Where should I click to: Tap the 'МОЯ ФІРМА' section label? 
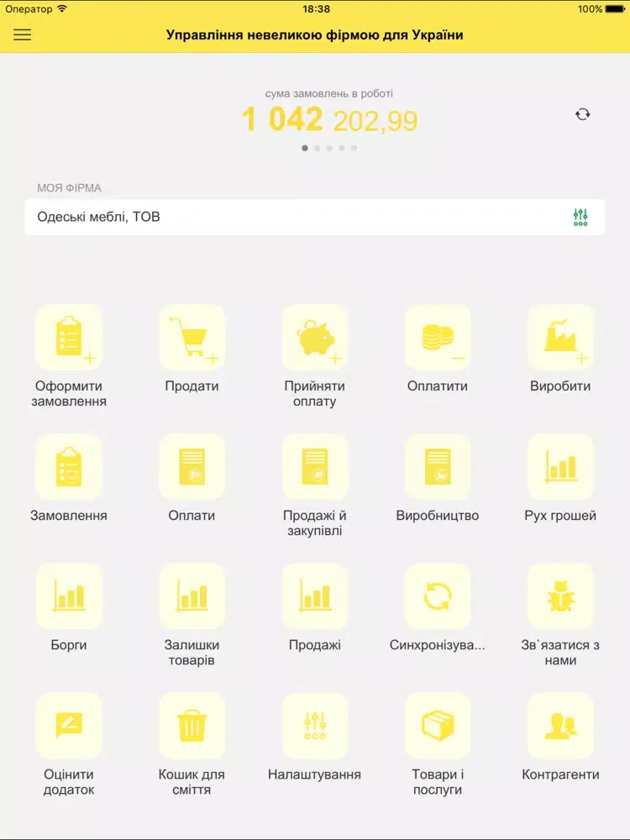(69, 188)
